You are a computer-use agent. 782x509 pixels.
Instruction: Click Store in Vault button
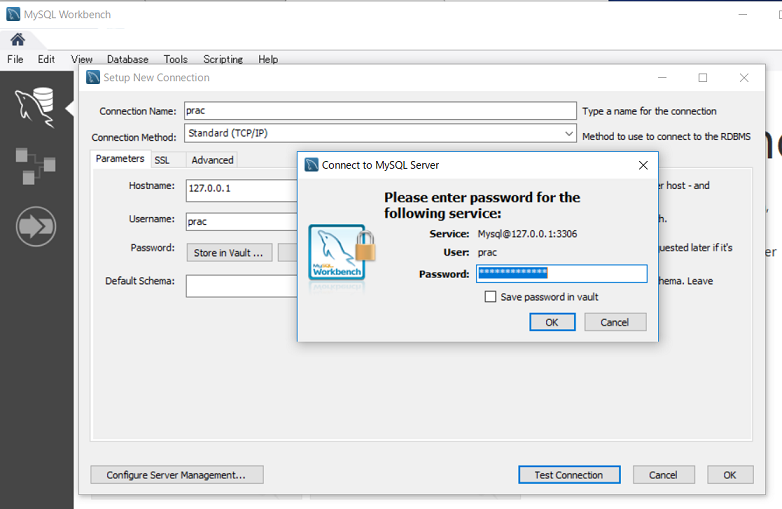(x=229, y=253)
